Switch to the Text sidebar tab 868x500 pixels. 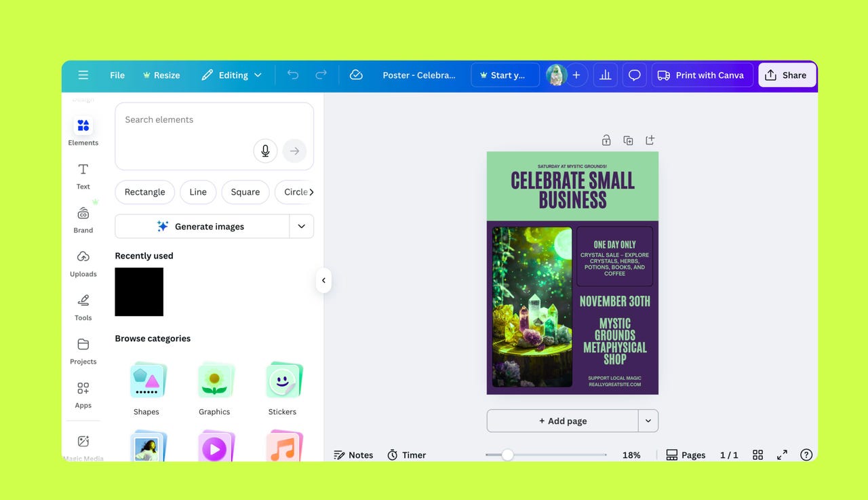click(x=83, y=176)
